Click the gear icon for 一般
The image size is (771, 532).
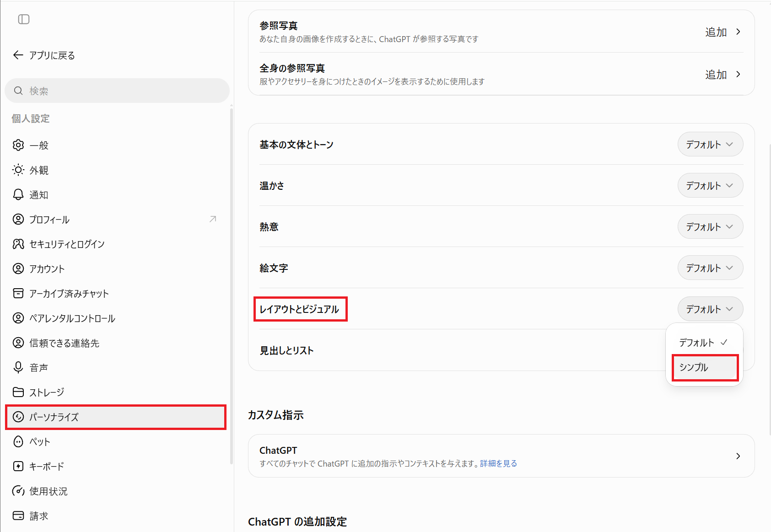pos(18,145)
